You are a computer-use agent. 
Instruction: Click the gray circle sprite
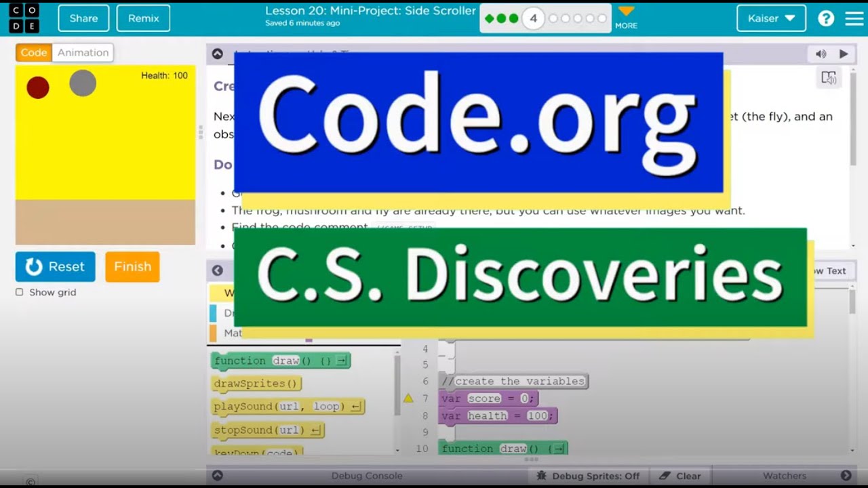click(83, 83)
